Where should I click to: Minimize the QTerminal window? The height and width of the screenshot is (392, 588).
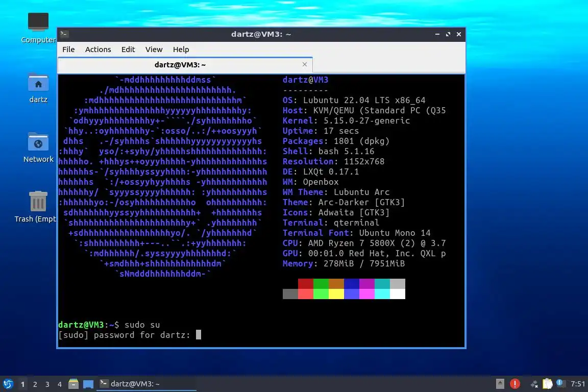point(437,34)
